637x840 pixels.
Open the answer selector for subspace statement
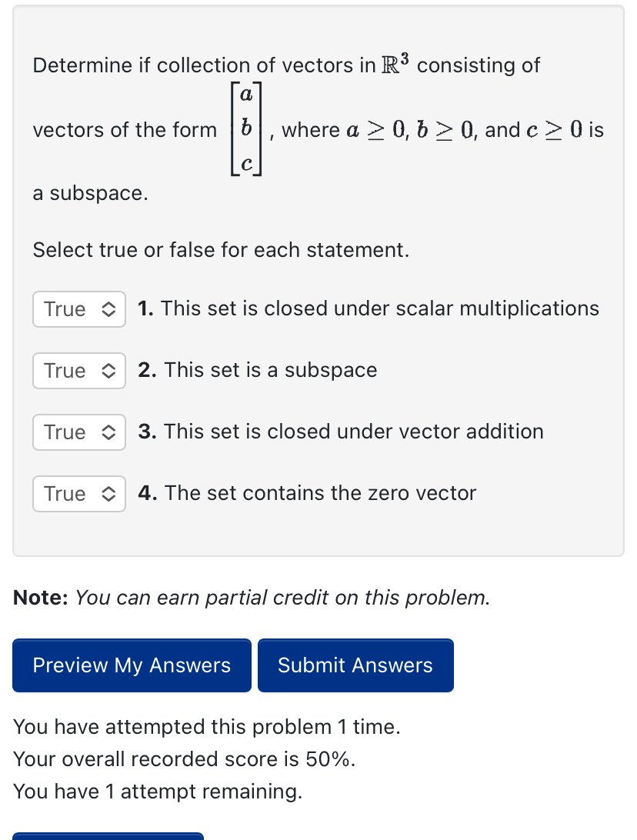click(x=78, y=371)
